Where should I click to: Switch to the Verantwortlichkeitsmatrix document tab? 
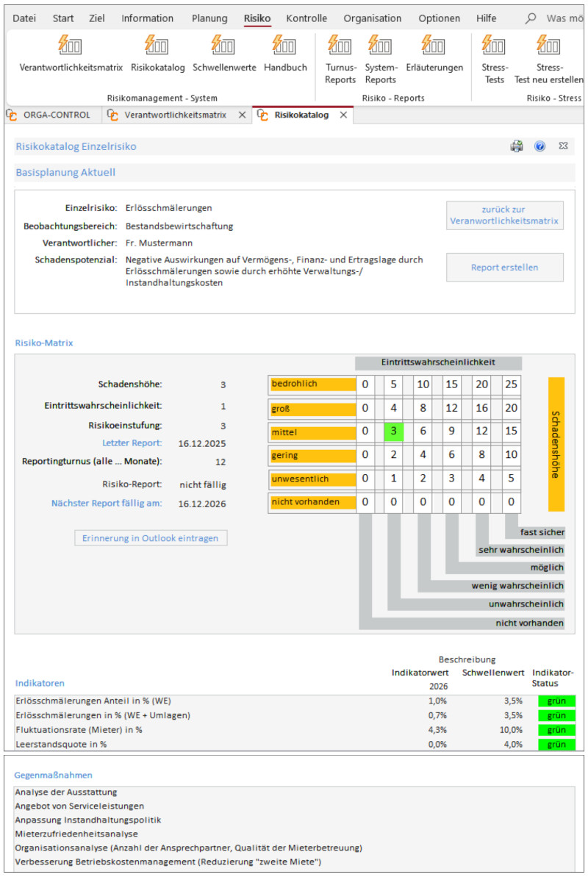(179, 115)
